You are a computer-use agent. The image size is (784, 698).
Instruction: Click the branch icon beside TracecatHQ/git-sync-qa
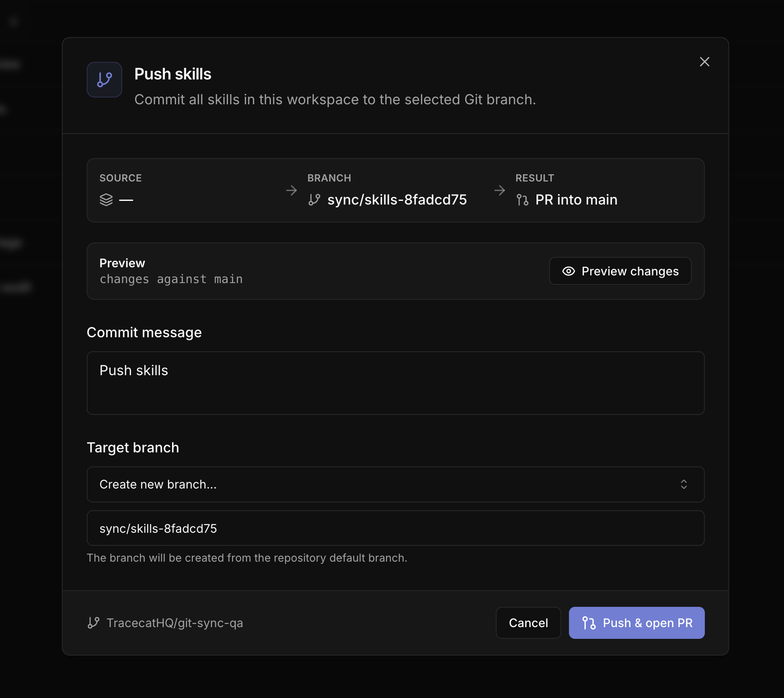pyautogui.click(x=93, y=623)
